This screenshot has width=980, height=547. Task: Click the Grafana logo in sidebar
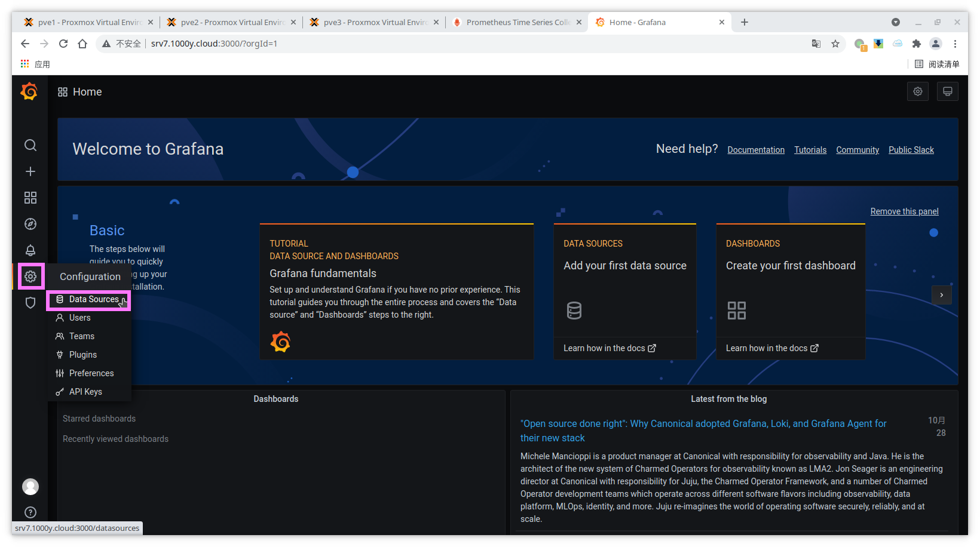pos(29,91)
